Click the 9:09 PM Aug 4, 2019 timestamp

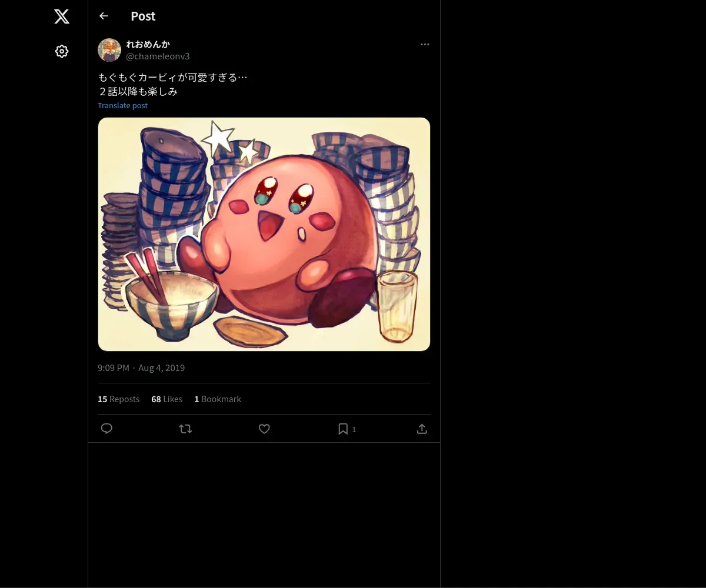(141, 367)
